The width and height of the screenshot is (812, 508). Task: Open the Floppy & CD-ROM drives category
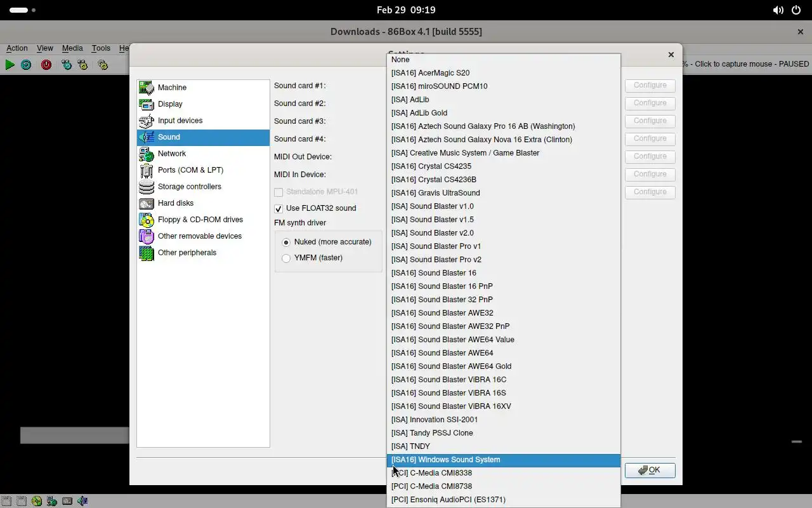pos(203,220)
